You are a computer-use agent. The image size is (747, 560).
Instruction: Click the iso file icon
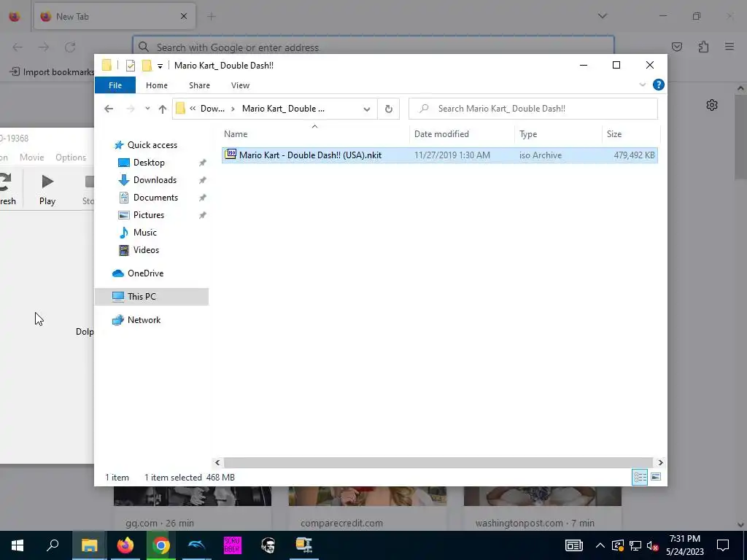(x=230, y=155)
